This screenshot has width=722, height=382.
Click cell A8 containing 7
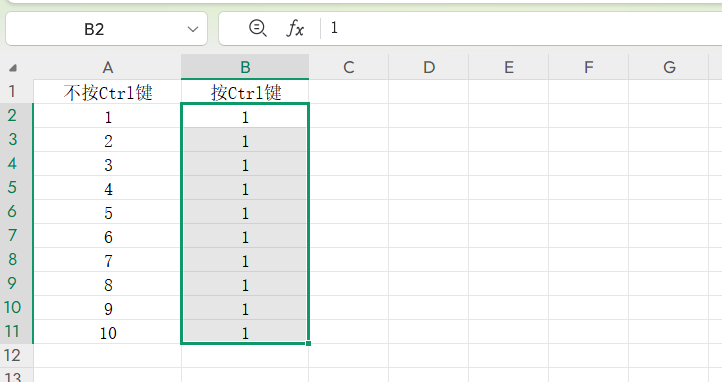[x=107, y=259]
